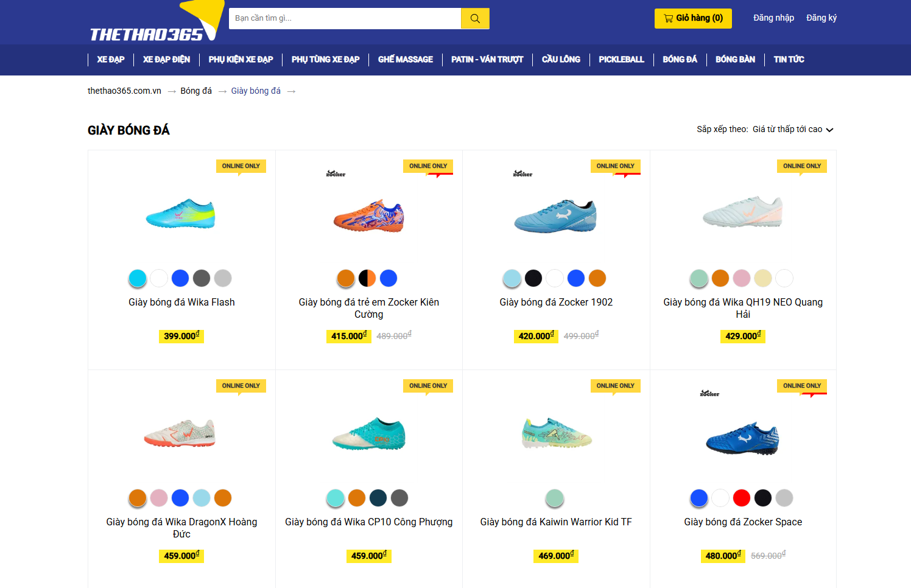Open the BÓNG ĐÁ menu item
The image size is (911, 588).
tap(680, 60)
